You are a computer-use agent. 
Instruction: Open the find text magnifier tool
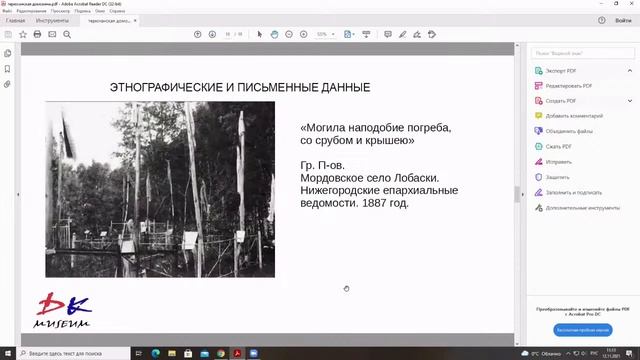click(67, 35)
